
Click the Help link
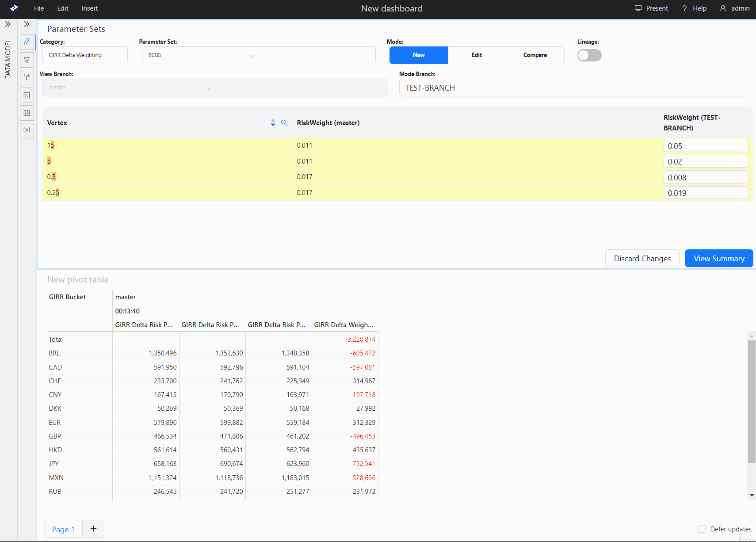point(699,8)
